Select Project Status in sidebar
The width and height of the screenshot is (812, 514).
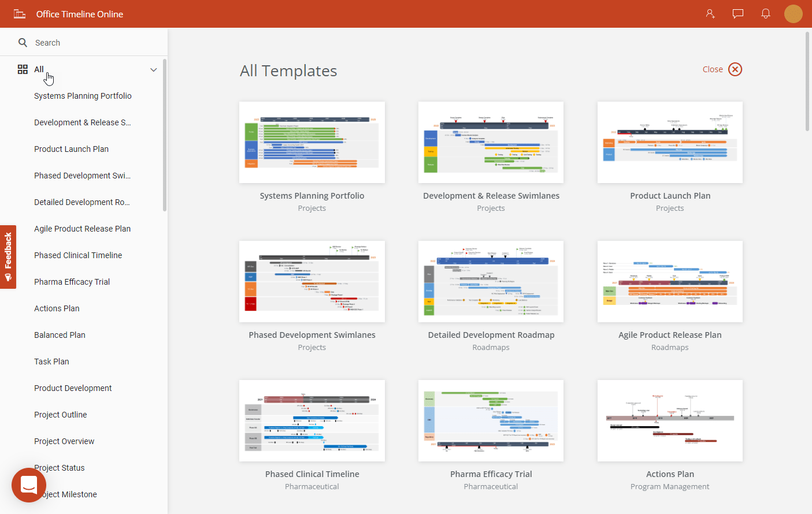tap(59, 468)
